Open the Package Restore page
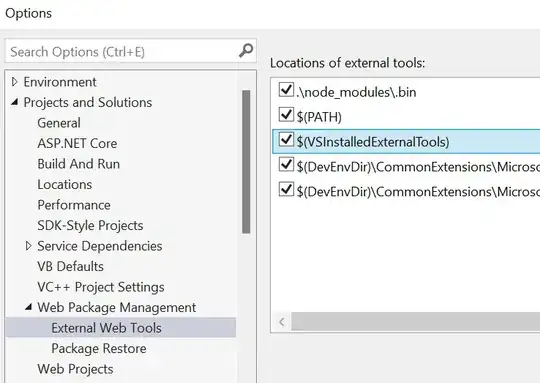This screenshot has width=540, height=383. coord(99,349)
